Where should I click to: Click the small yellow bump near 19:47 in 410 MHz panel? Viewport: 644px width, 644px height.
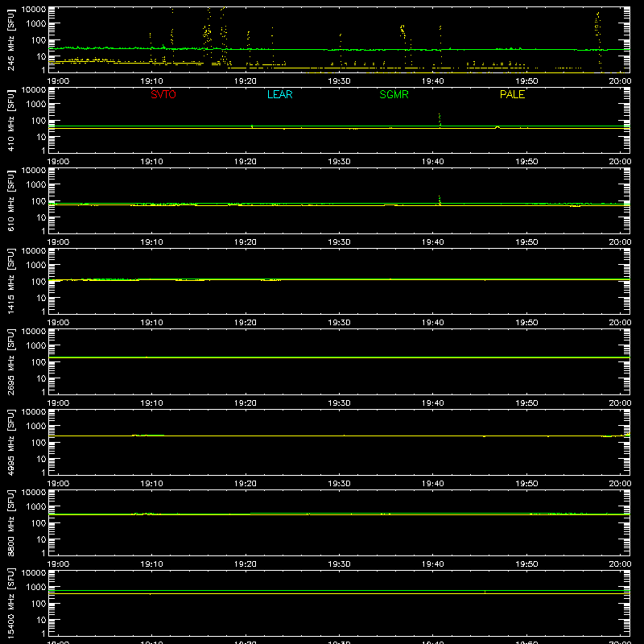point(497,127)
